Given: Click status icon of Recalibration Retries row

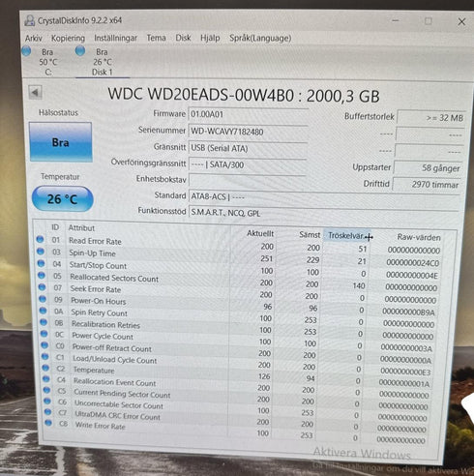Looking at the screenshot, I should tap(44, 322).
